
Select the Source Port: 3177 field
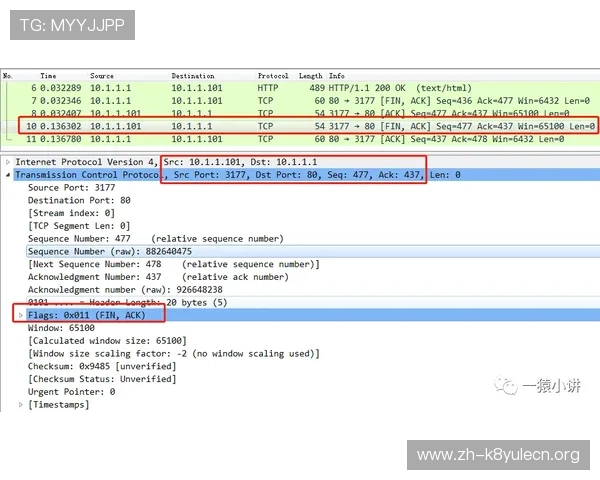click(71, 188)
